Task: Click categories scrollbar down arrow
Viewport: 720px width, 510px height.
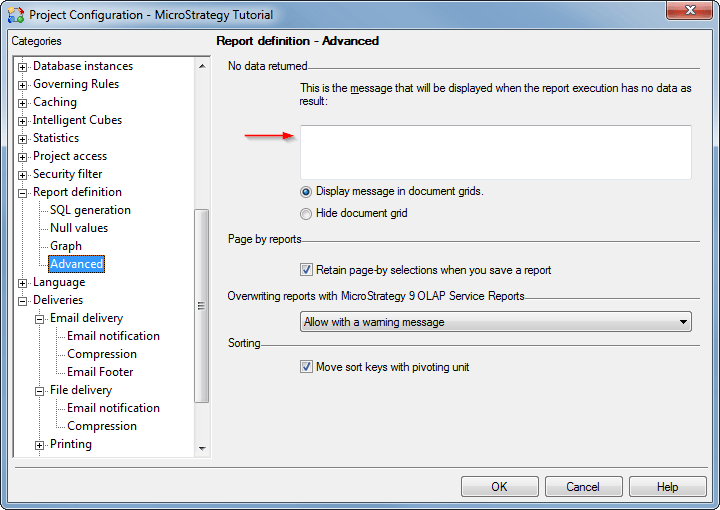Action: click(202, 448)
